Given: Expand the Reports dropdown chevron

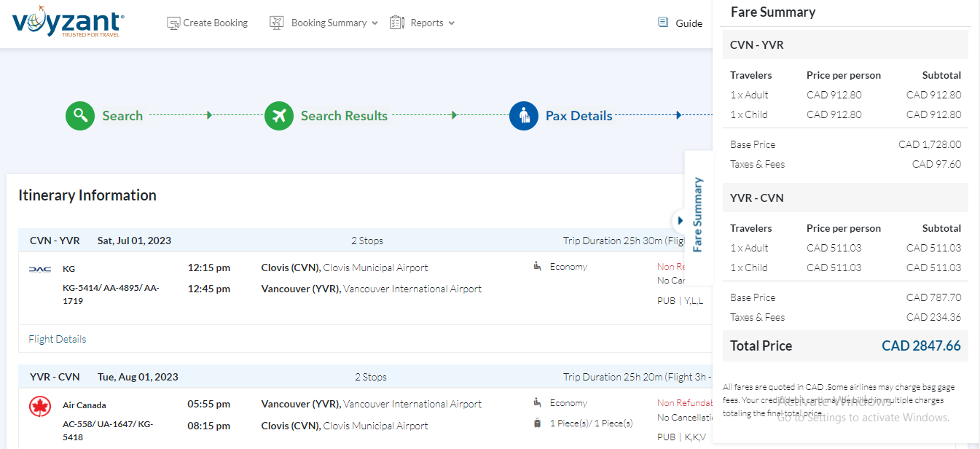Looking at the screenshot, I should point(452,23).
